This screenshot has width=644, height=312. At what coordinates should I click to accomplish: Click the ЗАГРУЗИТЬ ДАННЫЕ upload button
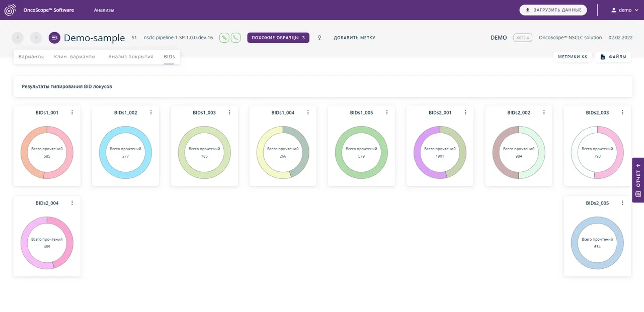click(553, 10)
